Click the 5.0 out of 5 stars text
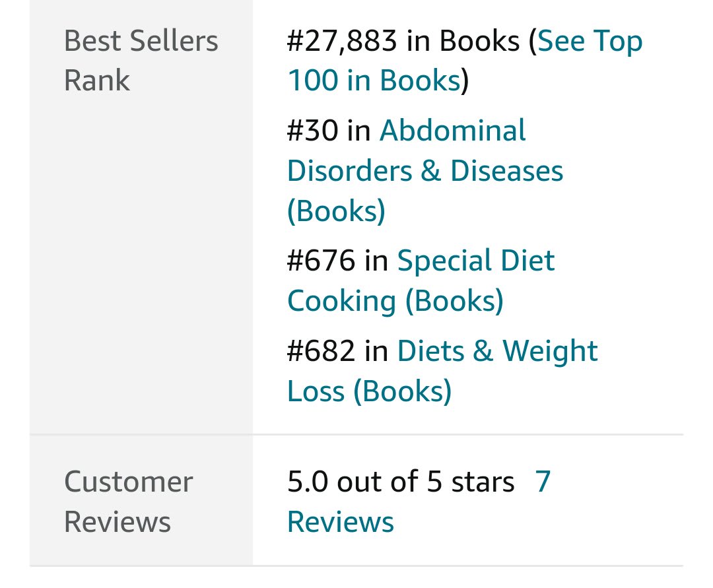 [x=401, y=482]
